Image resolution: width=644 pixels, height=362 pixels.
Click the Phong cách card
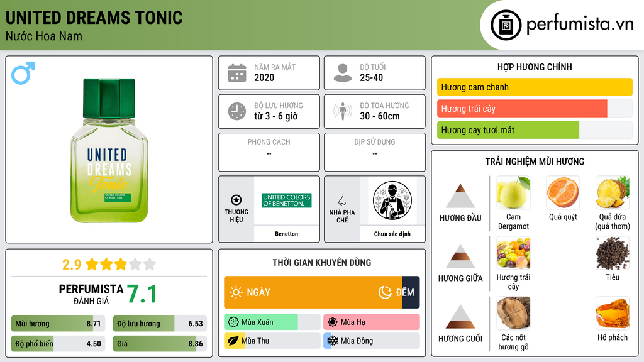269,152
